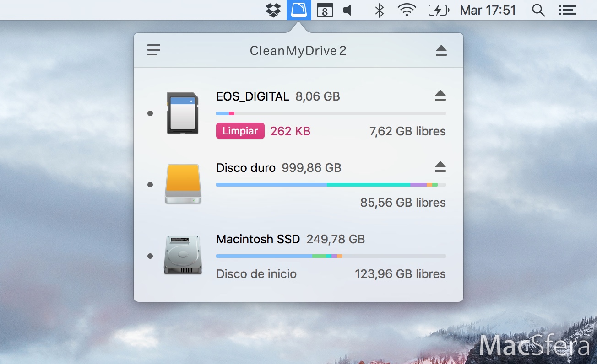The image size is (597, 364).
Task: Click the clock showing Mar 17:51
Action: [x=488, y=10]
